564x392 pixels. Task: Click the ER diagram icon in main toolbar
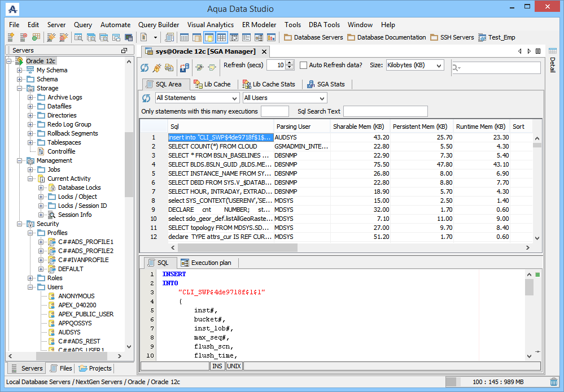(x=259, y=38)
